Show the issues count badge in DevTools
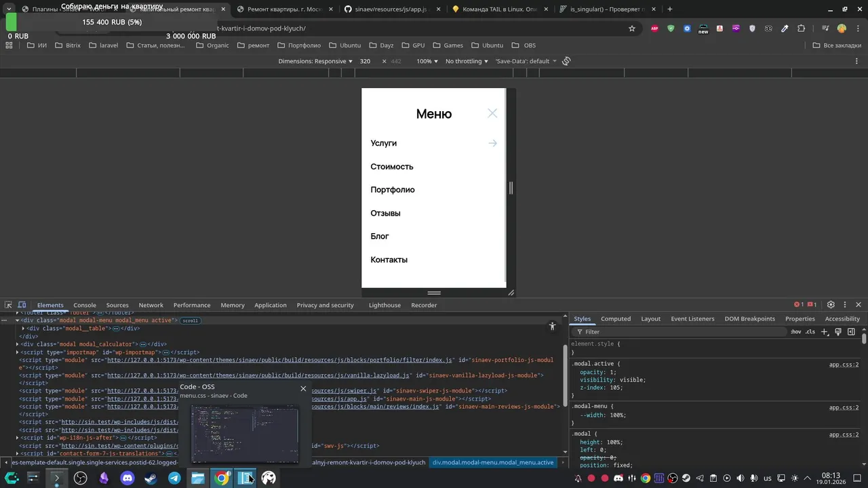 click(x=812, y=305)
